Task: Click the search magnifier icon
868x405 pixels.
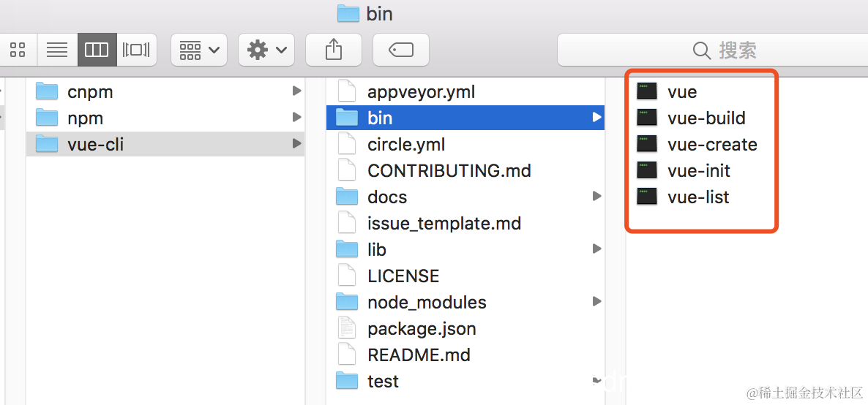Action: point(701,51)
